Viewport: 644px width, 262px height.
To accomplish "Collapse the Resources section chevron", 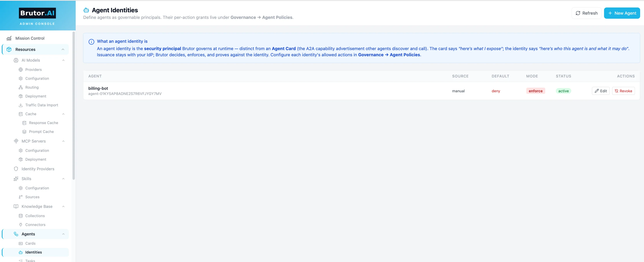I will click(x=63, y=49).
